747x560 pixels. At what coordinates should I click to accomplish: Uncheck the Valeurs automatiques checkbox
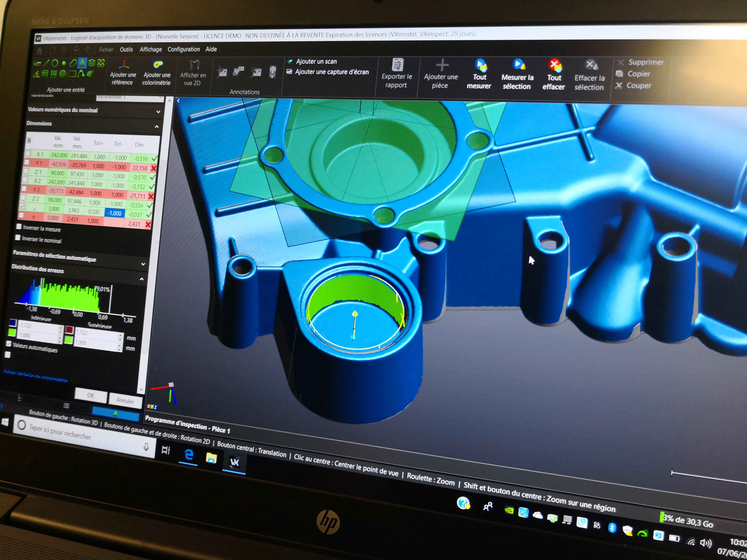click(x=9, y=343)
